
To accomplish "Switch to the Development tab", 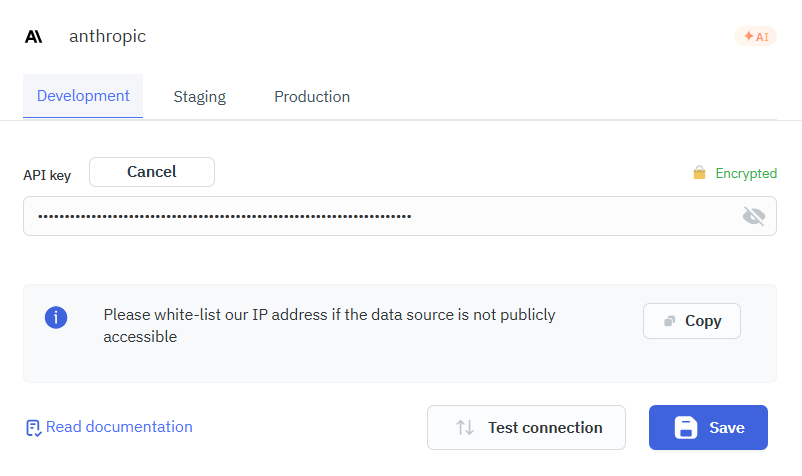I will click(x=83, y=96).
